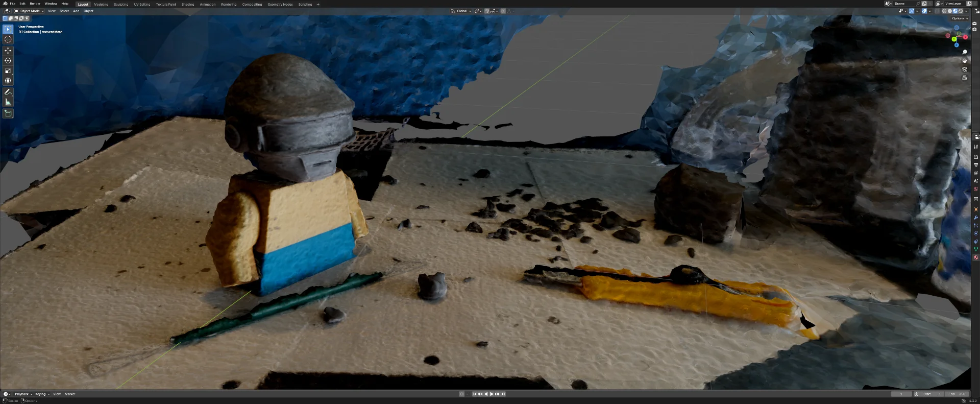Click the current frame field

tap(901, 394)
